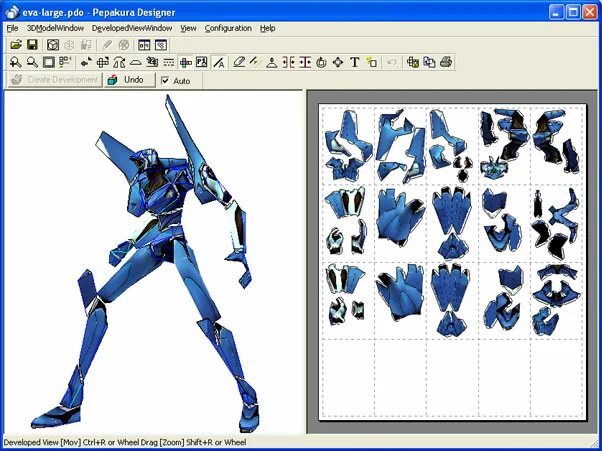Minimize the Pepakura Designer window
Image resolution: width=602 pixels, height=451 pixels.
pyautogui.click(x=556, y=12)
